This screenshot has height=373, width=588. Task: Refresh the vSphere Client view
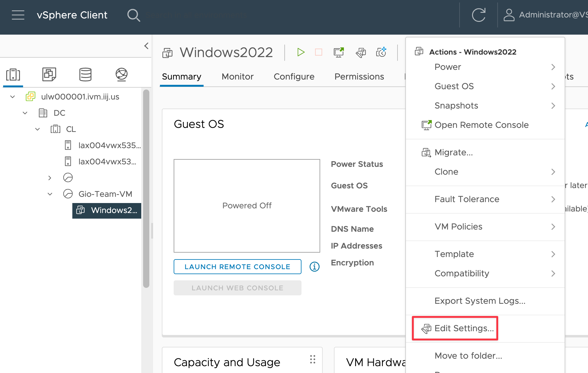479,15
